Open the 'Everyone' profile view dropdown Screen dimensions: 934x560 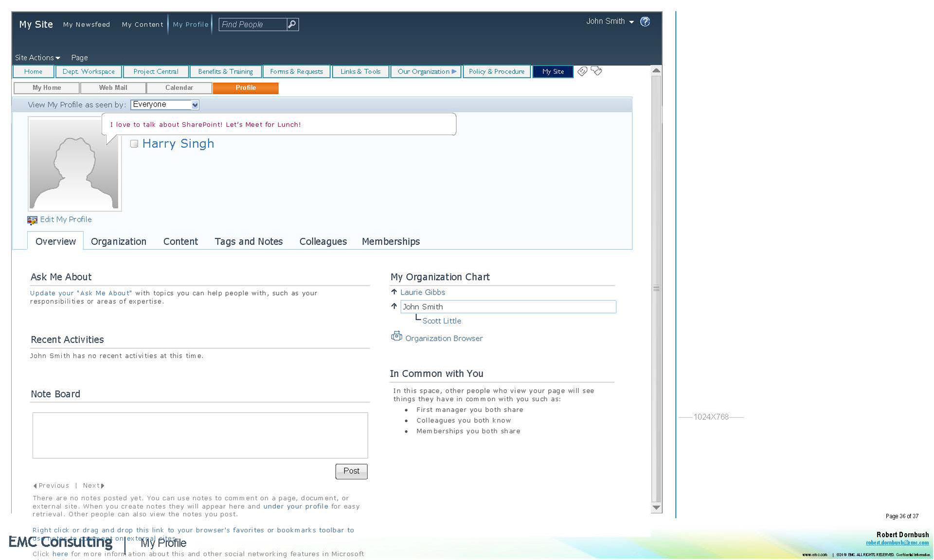(195, 105)
